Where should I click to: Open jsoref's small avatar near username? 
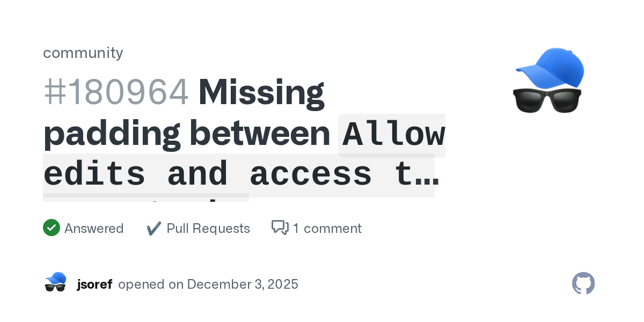click(55, 283)
